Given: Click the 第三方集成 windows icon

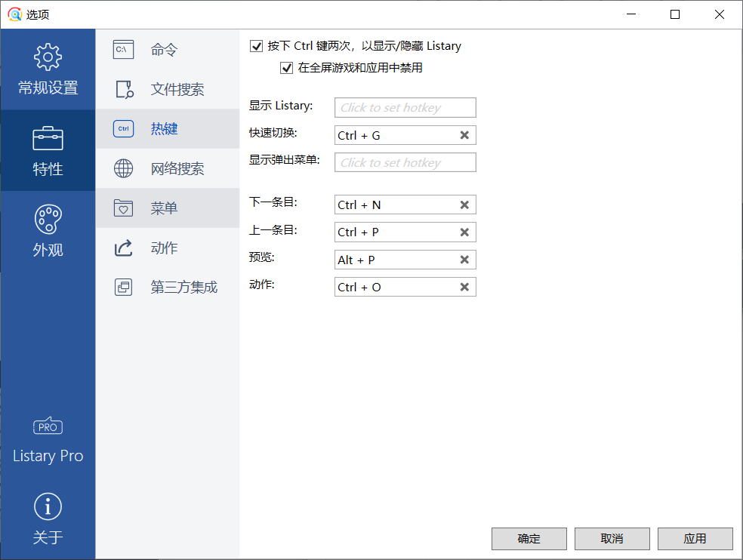Looking at the screenshot, I should click(124, 287).
